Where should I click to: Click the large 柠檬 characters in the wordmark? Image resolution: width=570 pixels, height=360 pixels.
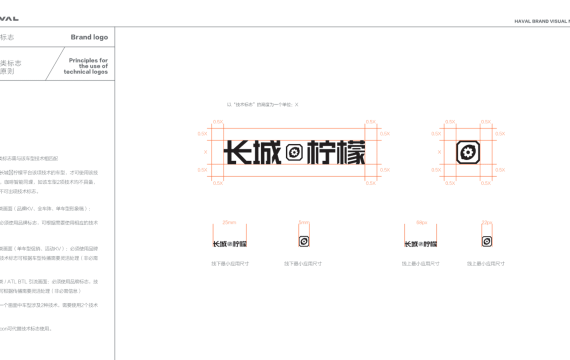336,152
